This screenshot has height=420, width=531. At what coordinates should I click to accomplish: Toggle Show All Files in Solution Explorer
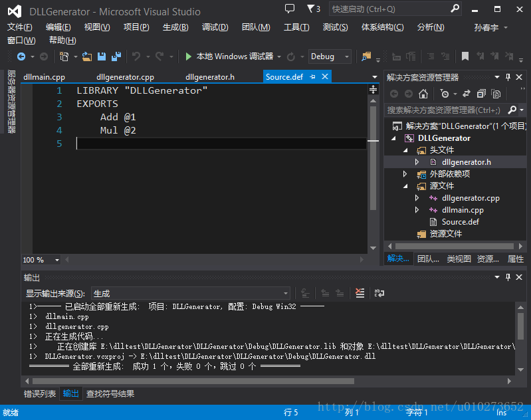496,94
